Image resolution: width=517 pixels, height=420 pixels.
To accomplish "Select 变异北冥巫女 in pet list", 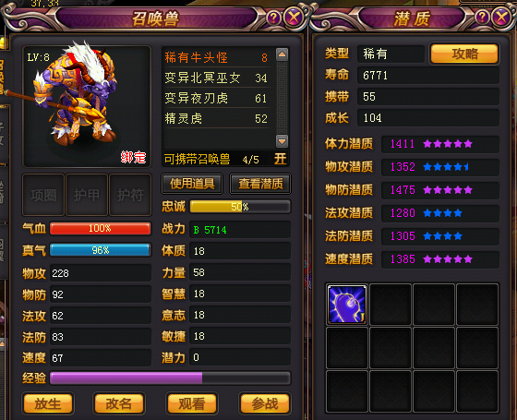I will click(216, 78).
